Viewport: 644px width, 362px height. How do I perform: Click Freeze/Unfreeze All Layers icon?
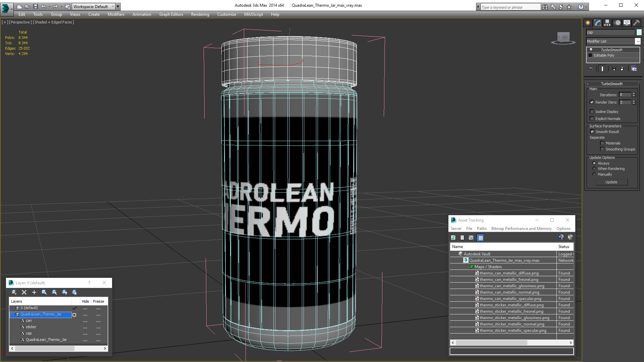(74, 292)
